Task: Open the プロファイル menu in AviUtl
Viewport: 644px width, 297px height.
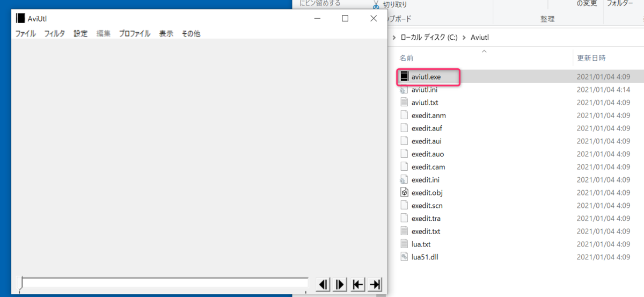Action: pos(134,33)
